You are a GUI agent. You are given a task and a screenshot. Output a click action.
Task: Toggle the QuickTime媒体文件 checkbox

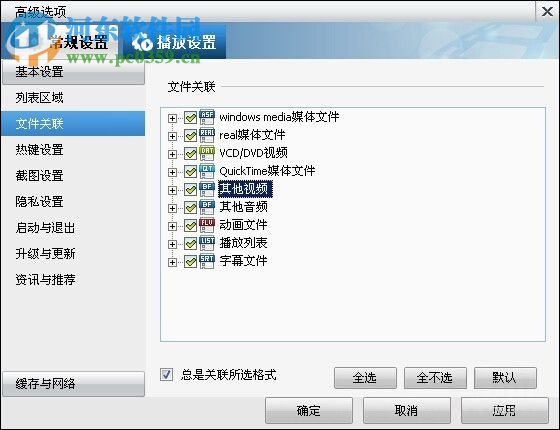190,172
